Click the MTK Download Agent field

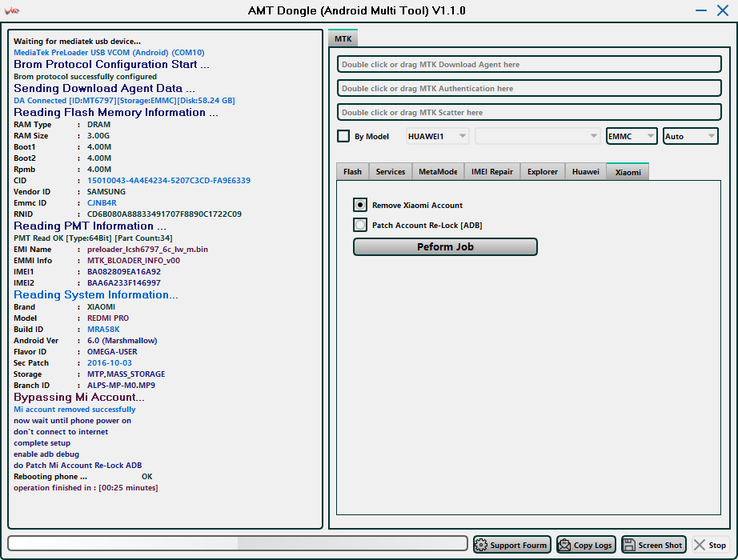point(529,64)
